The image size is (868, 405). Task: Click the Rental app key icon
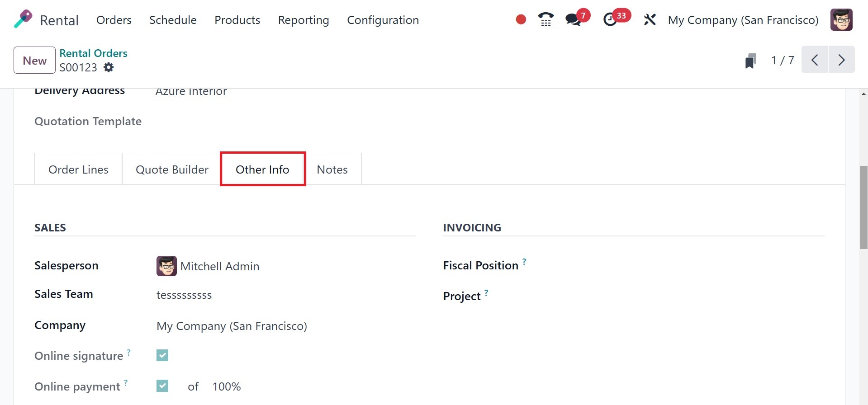tap(23, 19)
